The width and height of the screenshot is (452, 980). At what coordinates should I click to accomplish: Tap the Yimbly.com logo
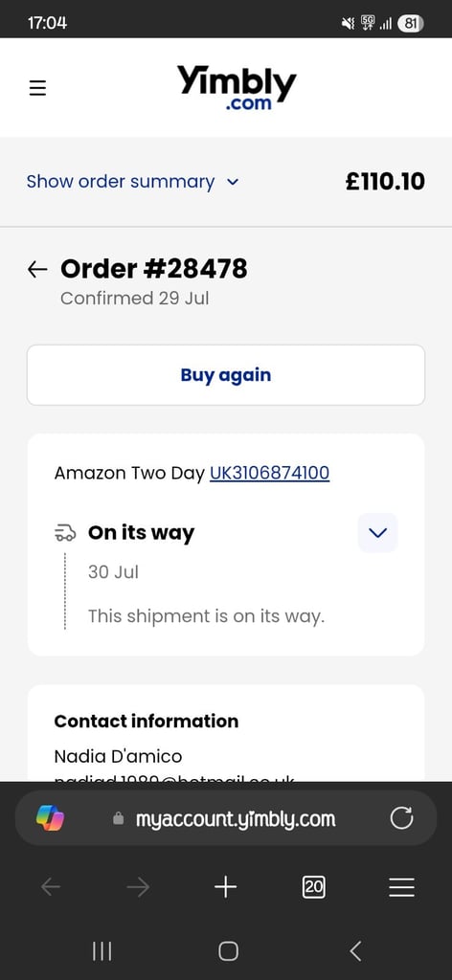click(237, 88)
